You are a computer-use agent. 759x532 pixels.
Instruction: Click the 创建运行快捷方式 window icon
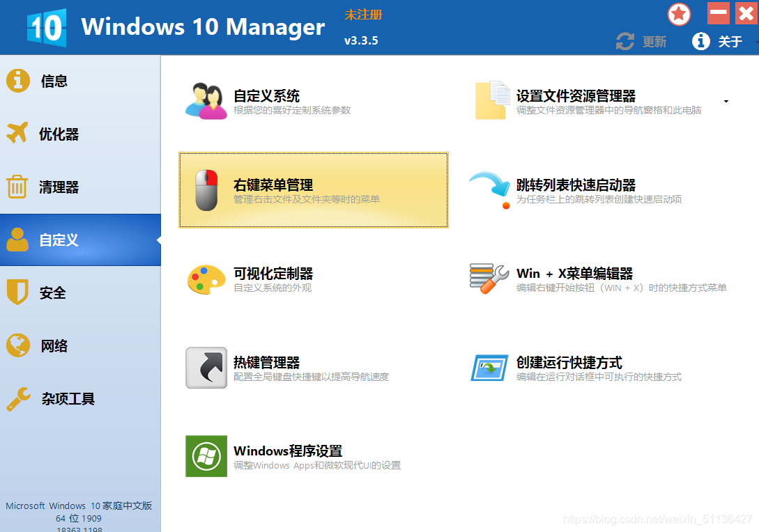point(490,368)
